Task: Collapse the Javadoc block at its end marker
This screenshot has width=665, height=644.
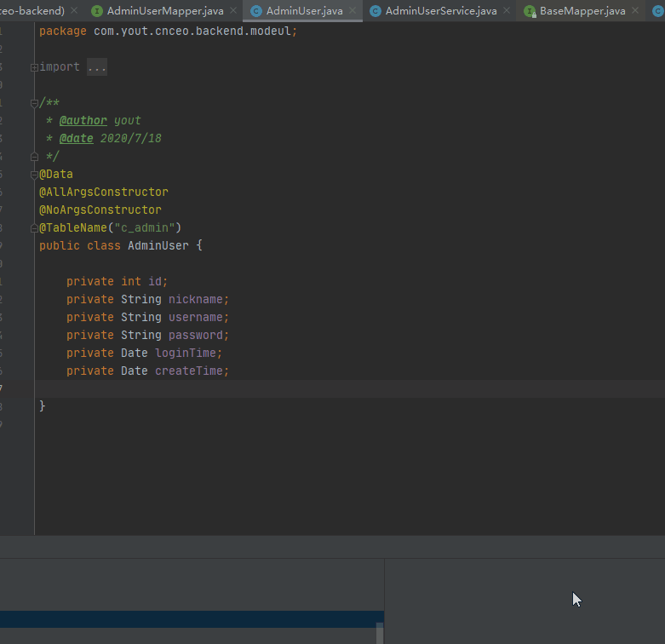Action: click(x=34, y=157)
